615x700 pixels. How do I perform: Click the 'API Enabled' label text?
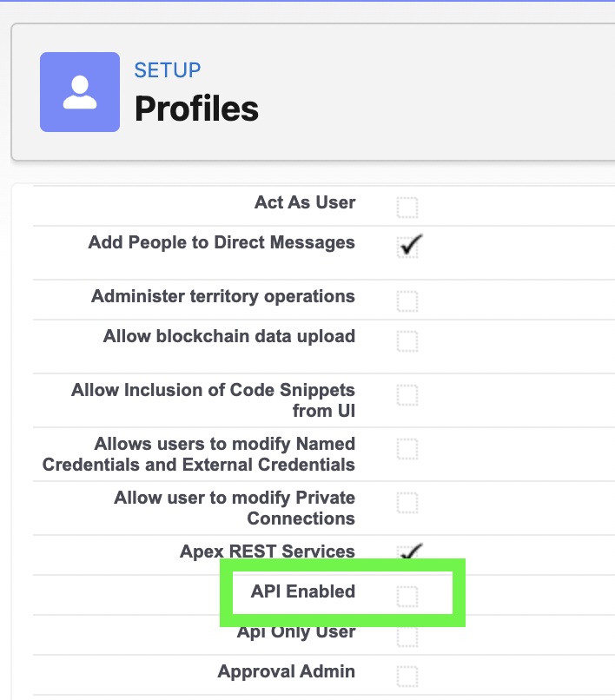(x=303, y=592)
